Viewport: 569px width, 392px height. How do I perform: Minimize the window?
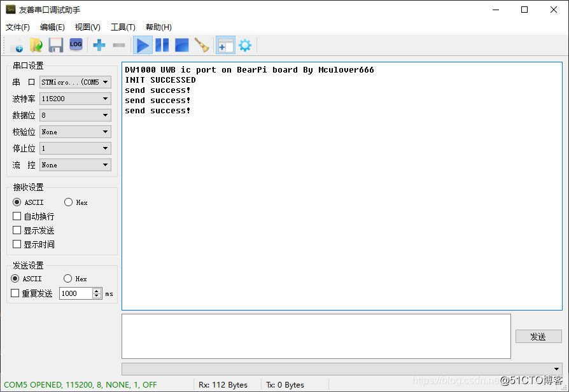pyautogui.click(x=496, y=10)
